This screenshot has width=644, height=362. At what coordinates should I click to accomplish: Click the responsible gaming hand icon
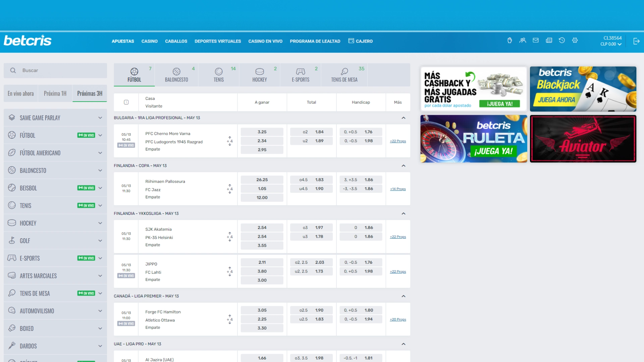coord(509,41)
